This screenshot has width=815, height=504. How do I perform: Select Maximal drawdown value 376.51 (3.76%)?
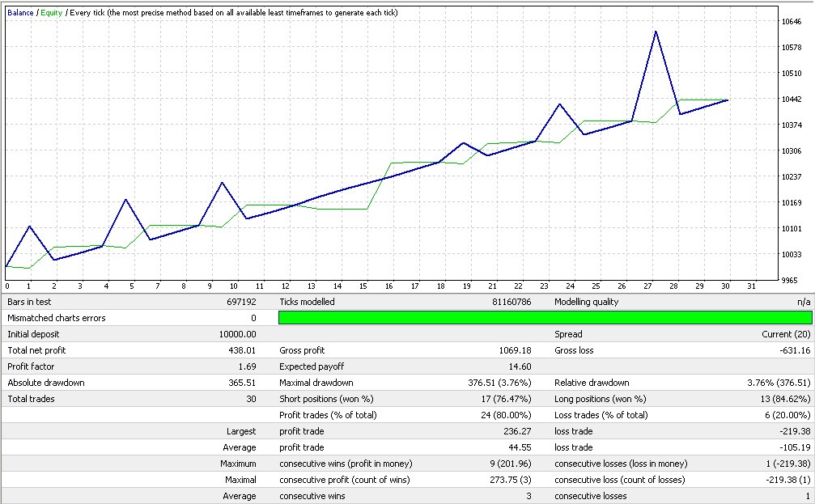pyautogui.click(x=499, y=383)
